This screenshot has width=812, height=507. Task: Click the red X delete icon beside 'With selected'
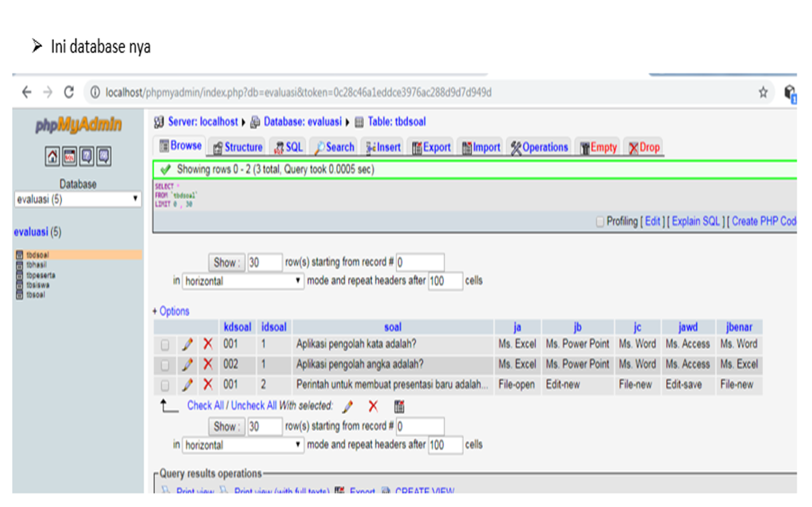tap(373, 406)
